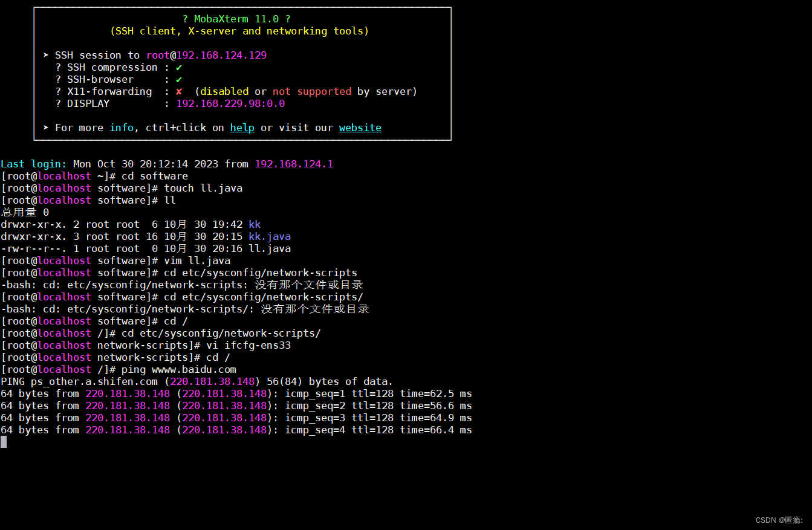Screen dimensions: 812x530
Task: Click the 'info' word in the banner
Action: (122, 128)
